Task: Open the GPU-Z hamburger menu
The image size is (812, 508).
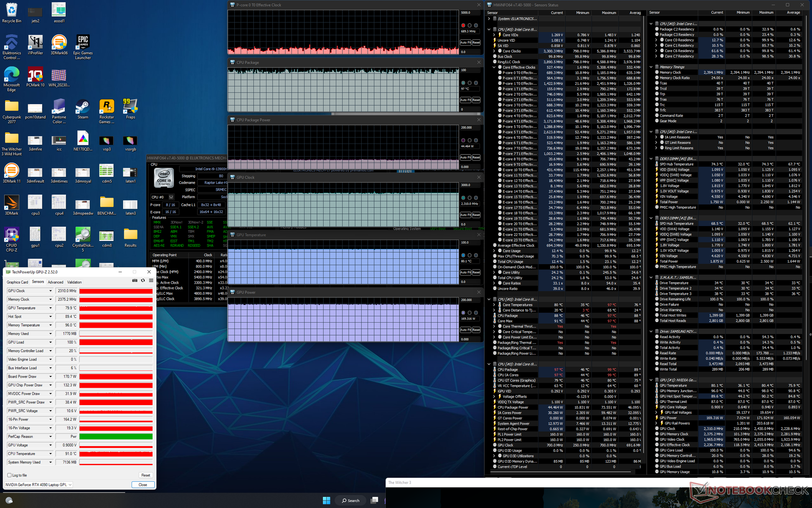Action: (151, 281)
